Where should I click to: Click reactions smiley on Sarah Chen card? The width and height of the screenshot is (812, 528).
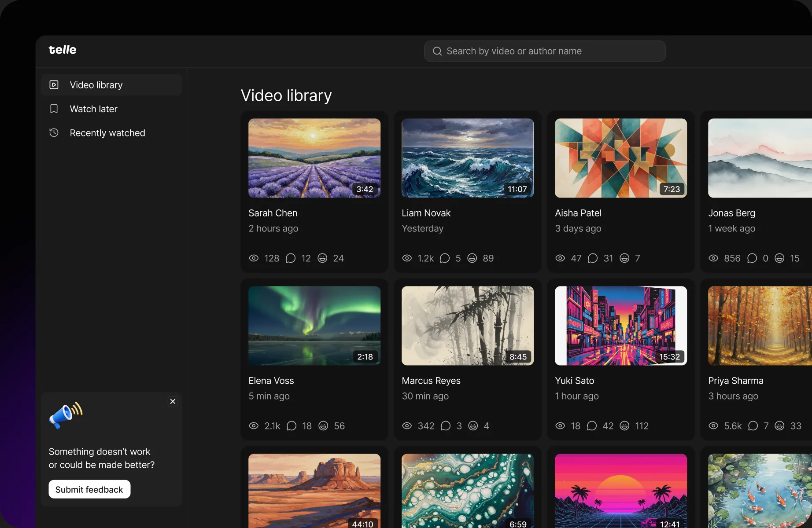(322, 258)
